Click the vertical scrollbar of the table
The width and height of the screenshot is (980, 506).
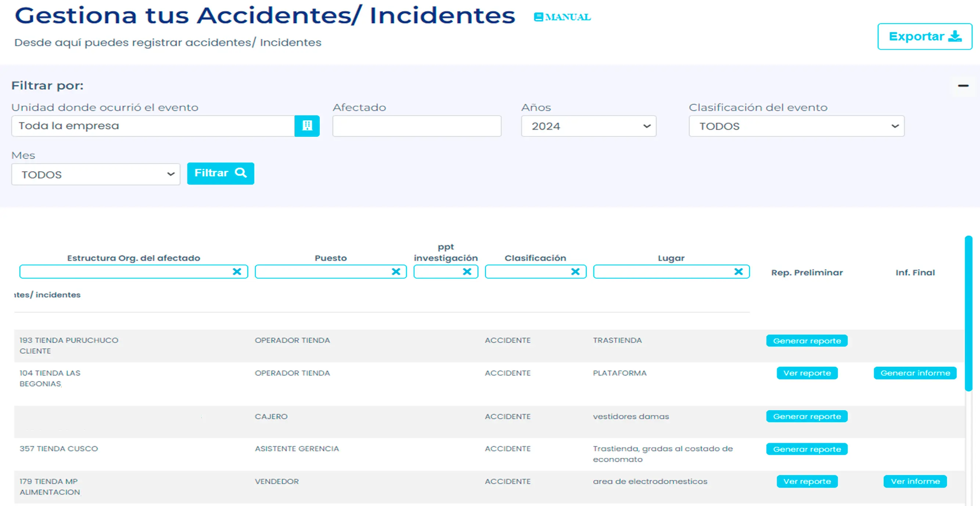968,313
